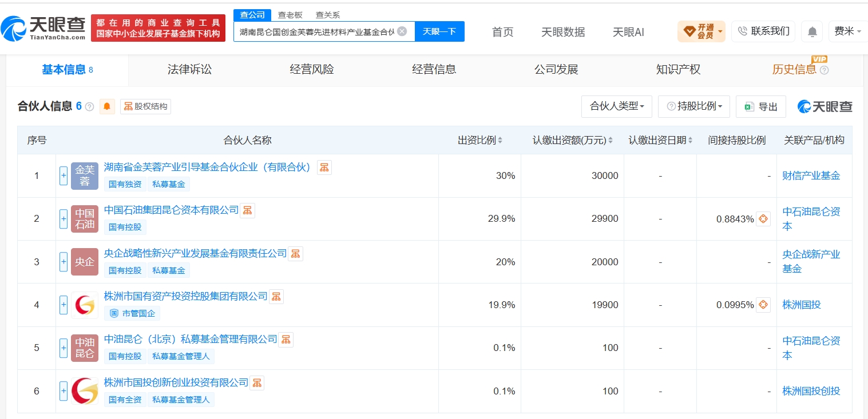Open the 持股比例 filter dropdown
Image resolution: width=868 pixels, height=419 pixels.
pos(694,106)
